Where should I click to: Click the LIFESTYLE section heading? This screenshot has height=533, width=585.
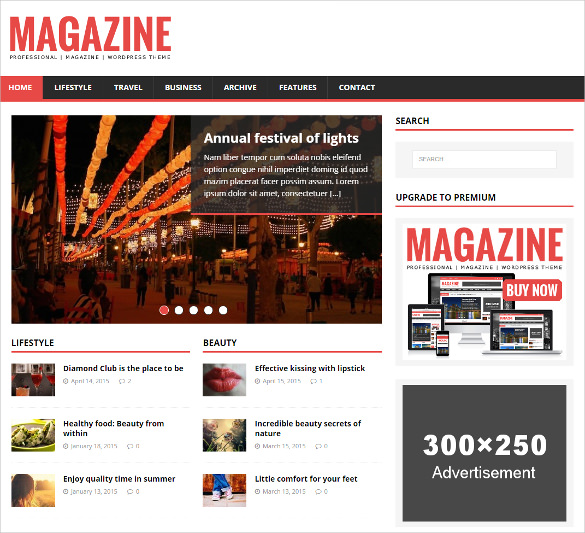(x=33, y=343)
